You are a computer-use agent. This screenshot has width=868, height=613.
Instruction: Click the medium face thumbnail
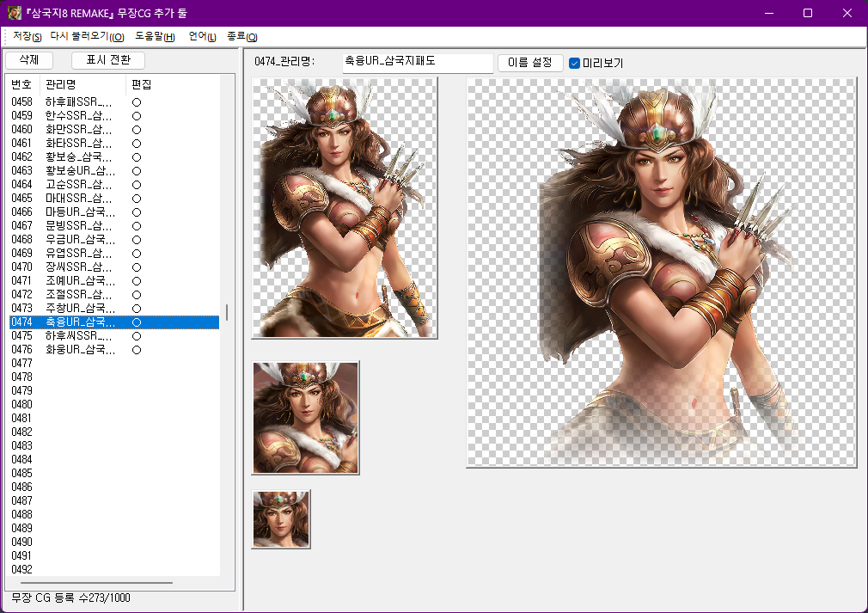coord(306,418)
